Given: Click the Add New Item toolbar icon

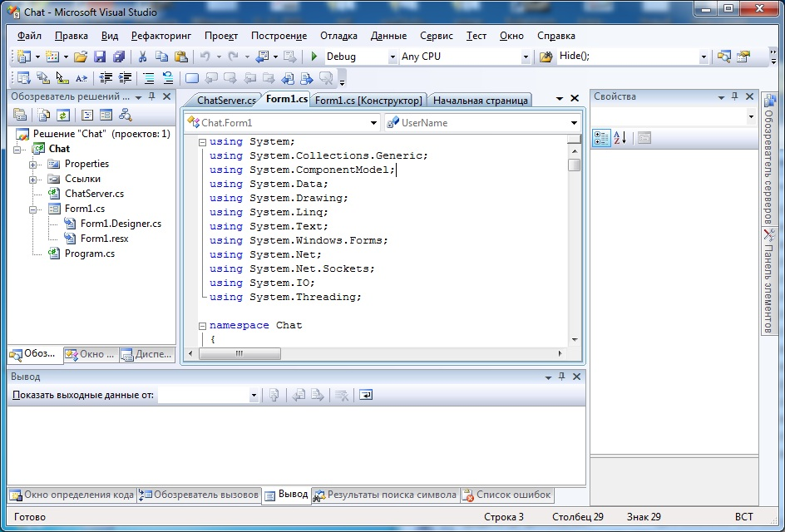Looking at the screenshot, I should (52, 57).
